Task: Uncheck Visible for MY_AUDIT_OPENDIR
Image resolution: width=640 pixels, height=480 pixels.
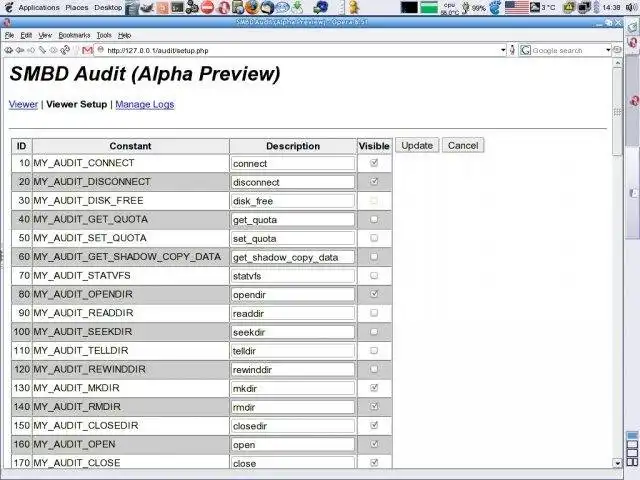Action: [x=374, y=294]
